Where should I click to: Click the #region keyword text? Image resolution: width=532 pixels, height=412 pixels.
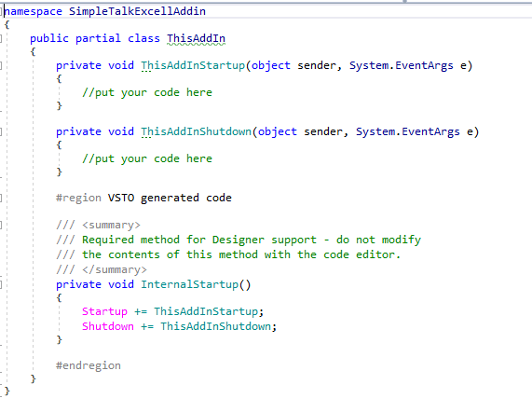78,198
